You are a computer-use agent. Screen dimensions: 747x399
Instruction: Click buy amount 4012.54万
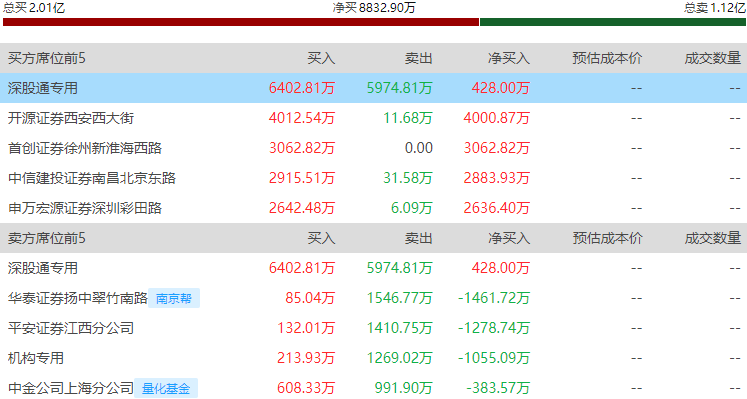pyautogui.click(x=302, y=118)
